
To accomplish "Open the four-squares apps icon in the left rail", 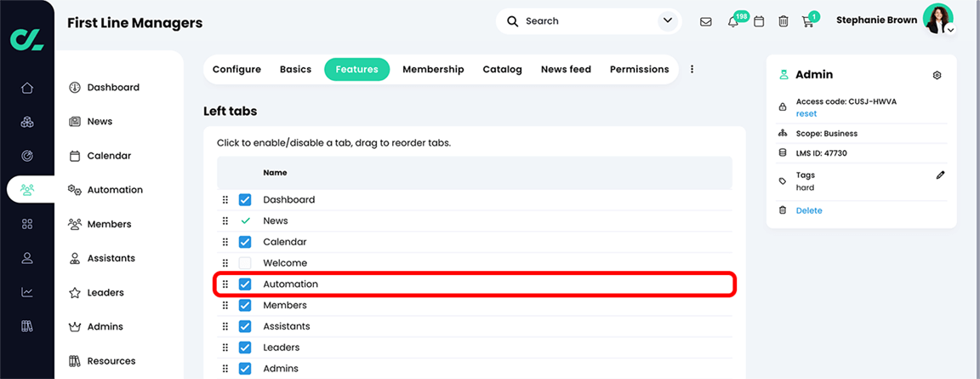I will pos(27,224).
